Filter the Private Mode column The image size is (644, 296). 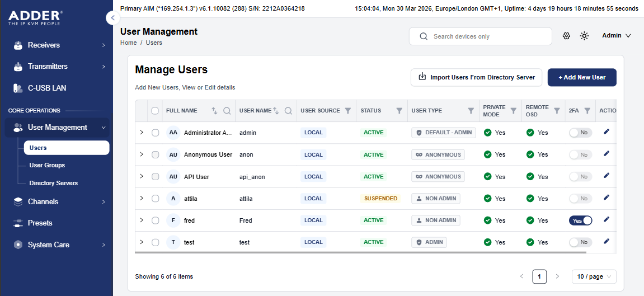click(x=514, y=110)
